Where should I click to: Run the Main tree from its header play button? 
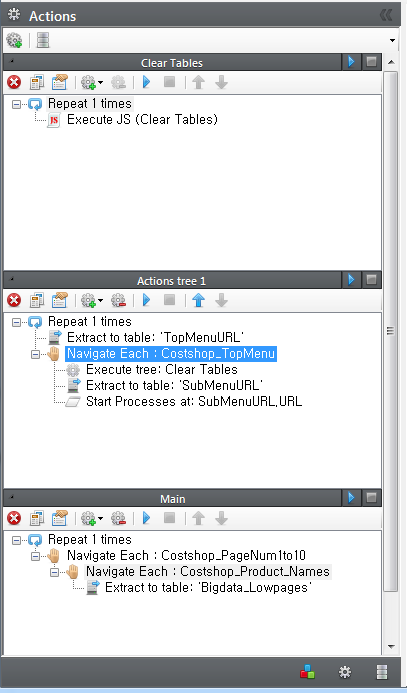click(351, 498)
